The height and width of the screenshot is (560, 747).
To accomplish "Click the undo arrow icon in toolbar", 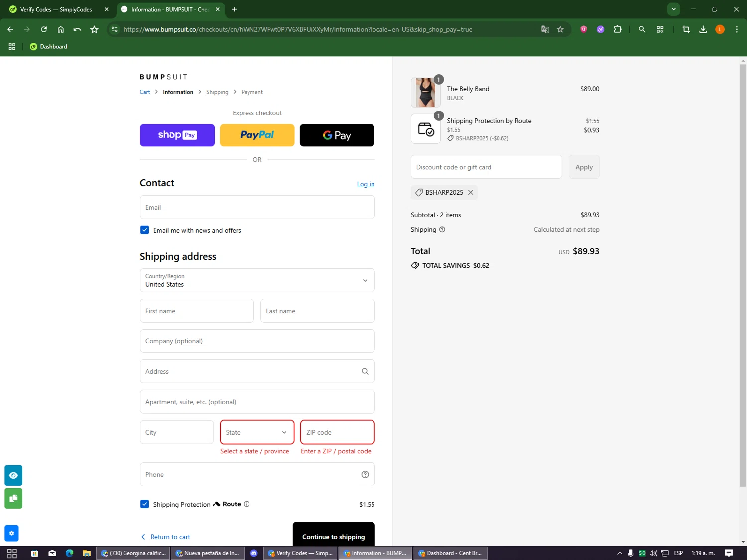I will pos(77,29).
